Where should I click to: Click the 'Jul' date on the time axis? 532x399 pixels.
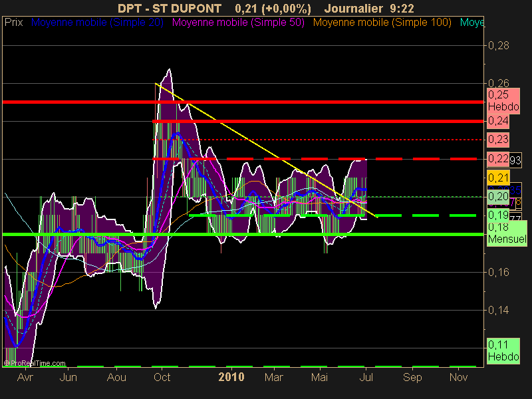click(366, 377)
